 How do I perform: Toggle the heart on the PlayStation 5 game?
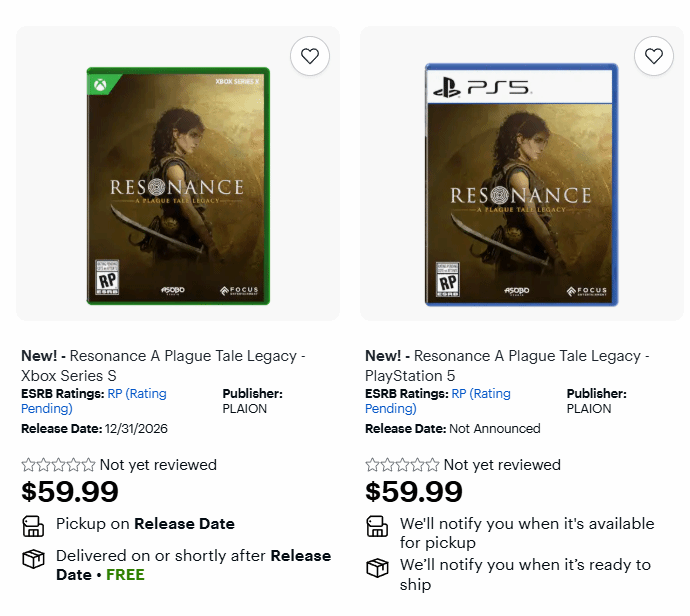click(x=654, y=56)
